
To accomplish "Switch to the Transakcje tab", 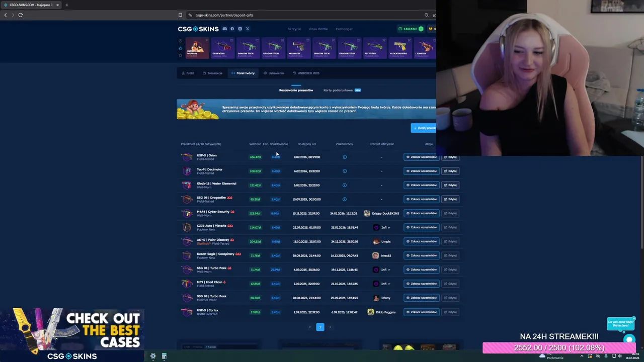I will point(213,73).
